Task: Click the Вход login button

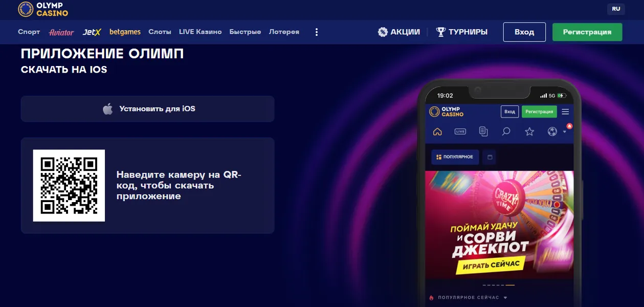Action: coord(524,32)
